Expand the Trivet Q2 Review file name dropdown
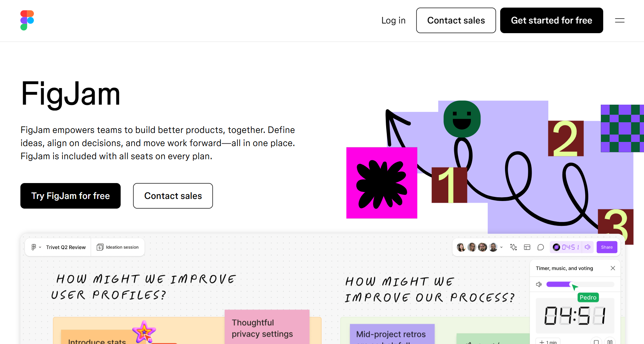644x344 pixels. point(40,247)
